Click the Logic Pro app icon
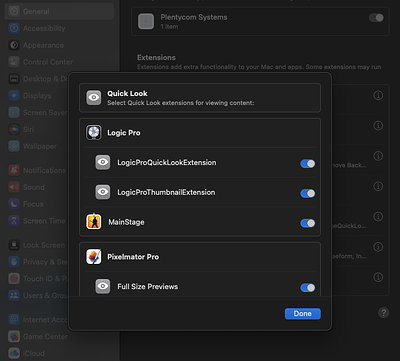The width and height of the screenshot is (400, 361). [94, 133]
